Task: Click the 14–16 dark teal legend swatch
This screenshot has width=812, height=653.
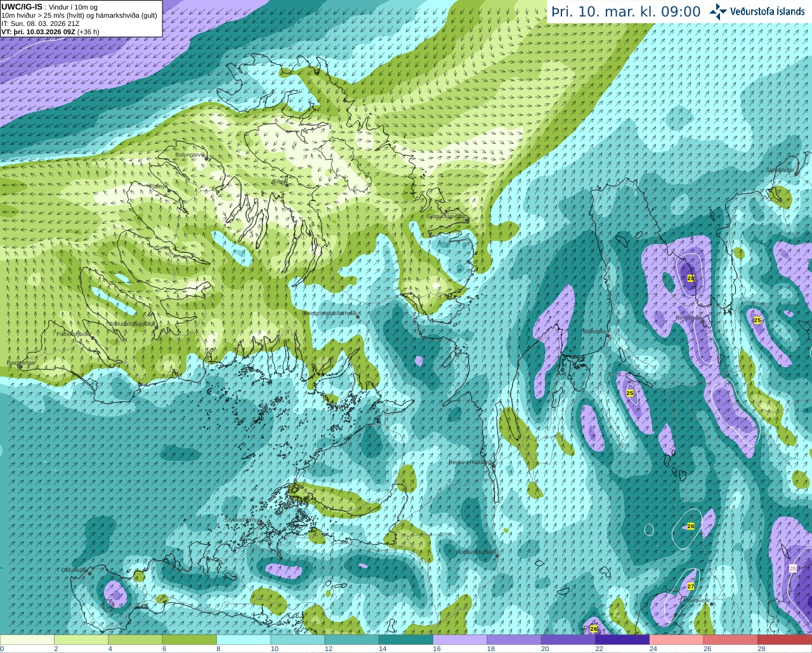Action: coord(406,639)
